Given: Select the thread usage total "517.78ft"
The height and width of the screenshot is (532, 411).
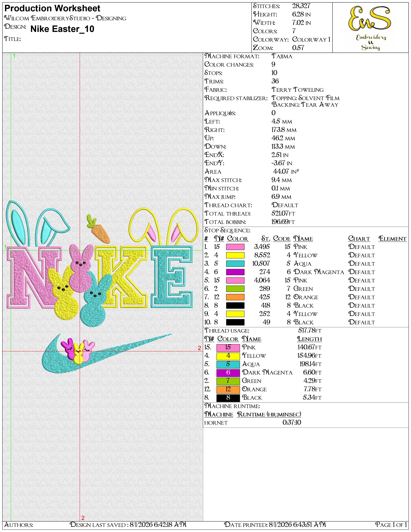Looking at the screenshot, I should tap(310, 330).
